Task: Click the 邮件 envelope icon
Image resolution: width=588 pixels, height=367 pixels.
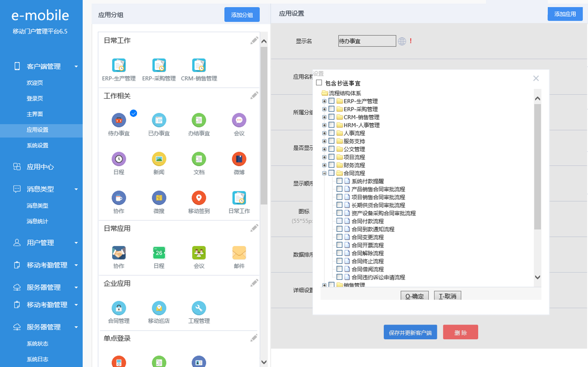Action: click(239, 253)
